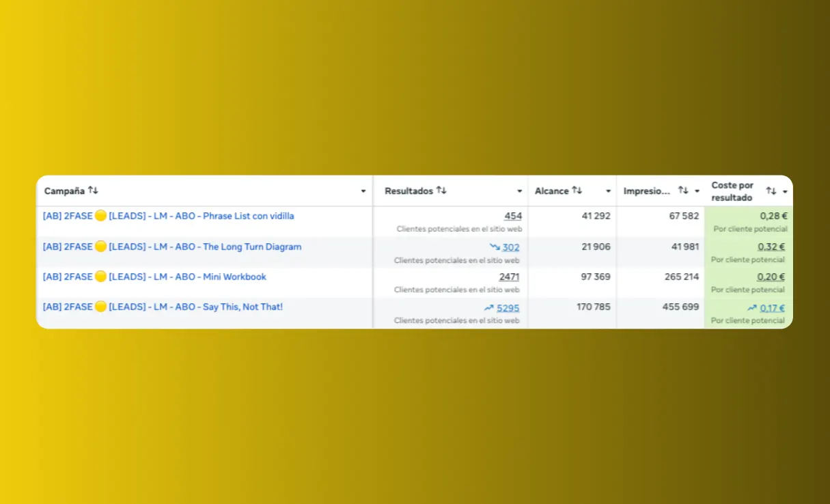This screenshot has height=504, width=830.
Task: Select impressions value 41 981
Action: point(684,247)
